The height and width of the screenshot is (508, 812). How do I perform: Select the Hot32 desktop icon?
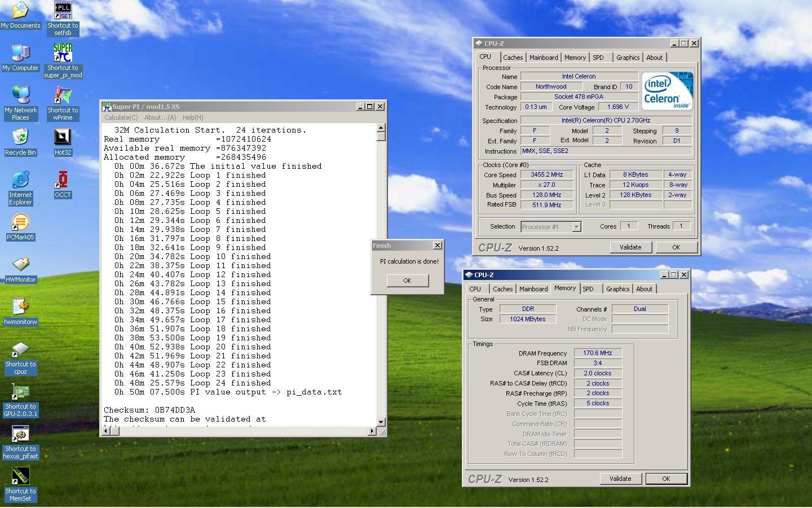click(63, 142)
